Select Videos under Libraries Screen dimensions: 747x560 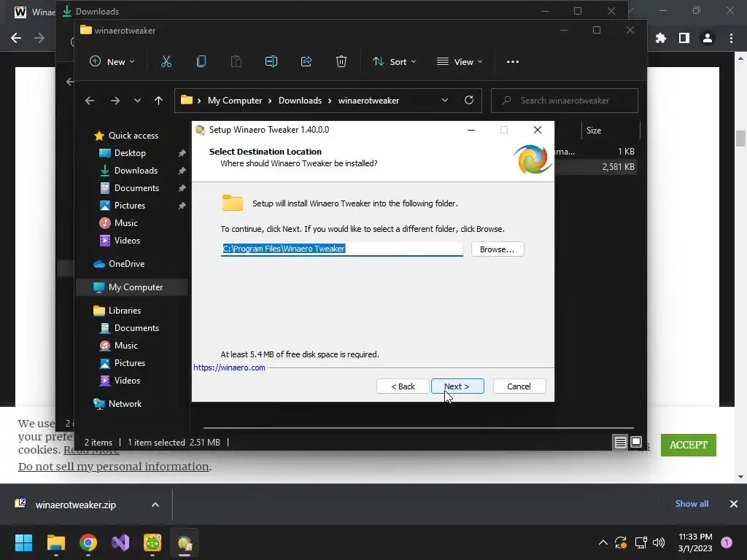click(x=127, y=381)
